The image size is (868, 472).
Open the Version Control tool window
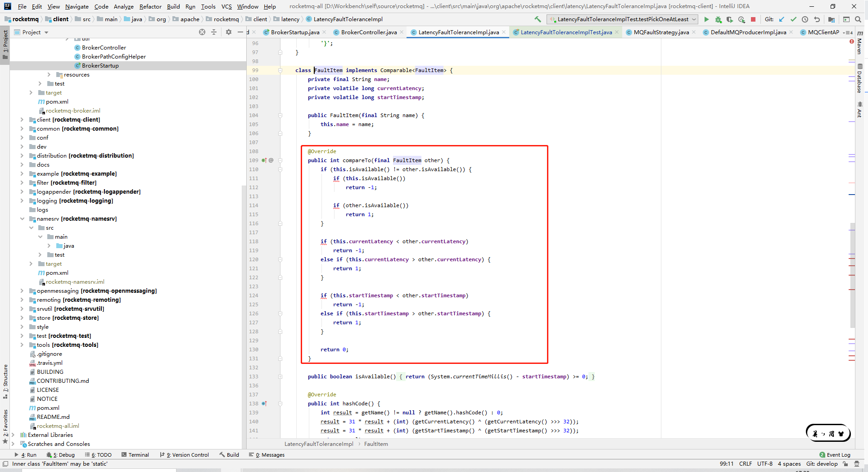click(185, 455)
